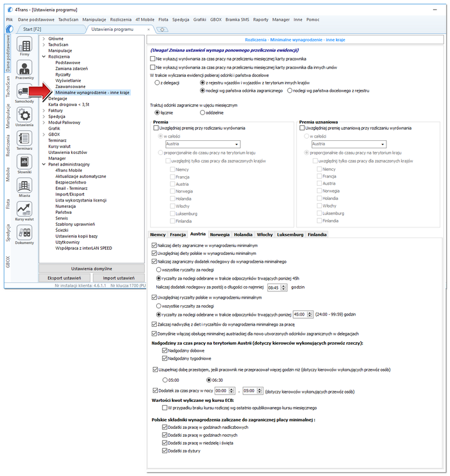Open the Plik menu
The height and width of the screenshot is (476, 450).
tap(10, 20)
